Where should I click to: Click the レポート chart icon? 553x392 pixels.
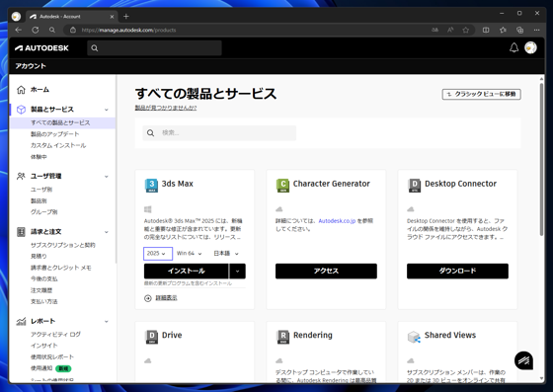click(x=21, y=321)
